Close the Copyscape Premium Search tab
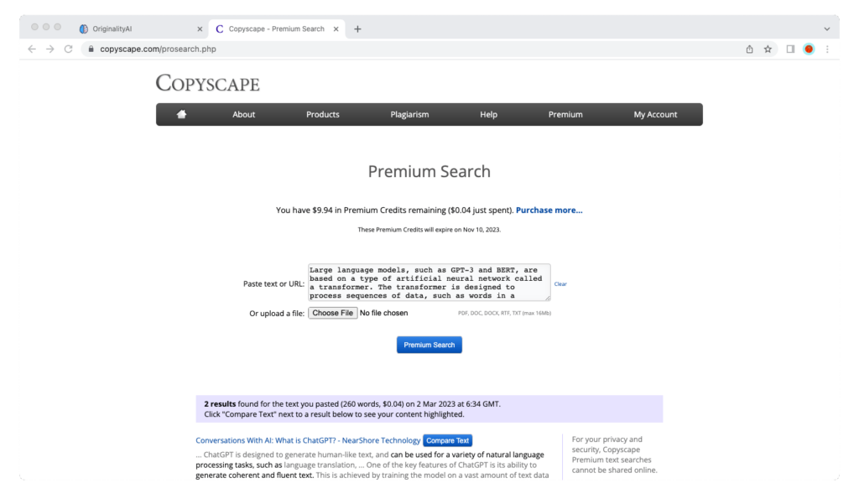 pos(336,29)
